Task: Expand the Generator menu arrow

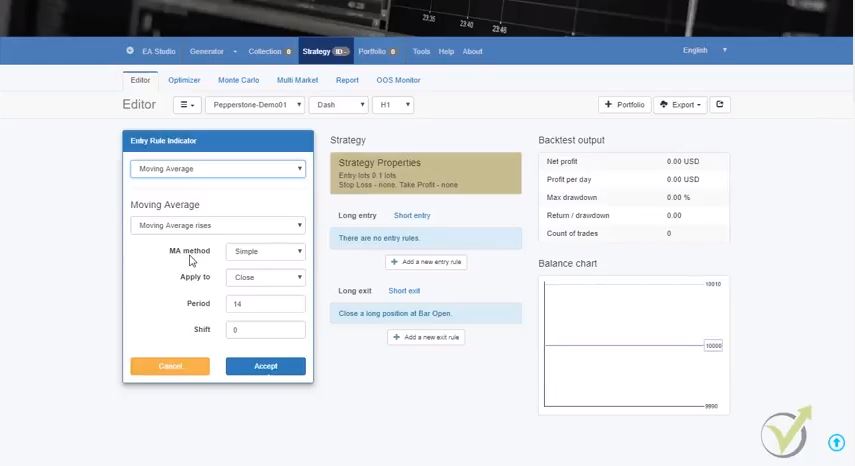Action: click(235, 52)
